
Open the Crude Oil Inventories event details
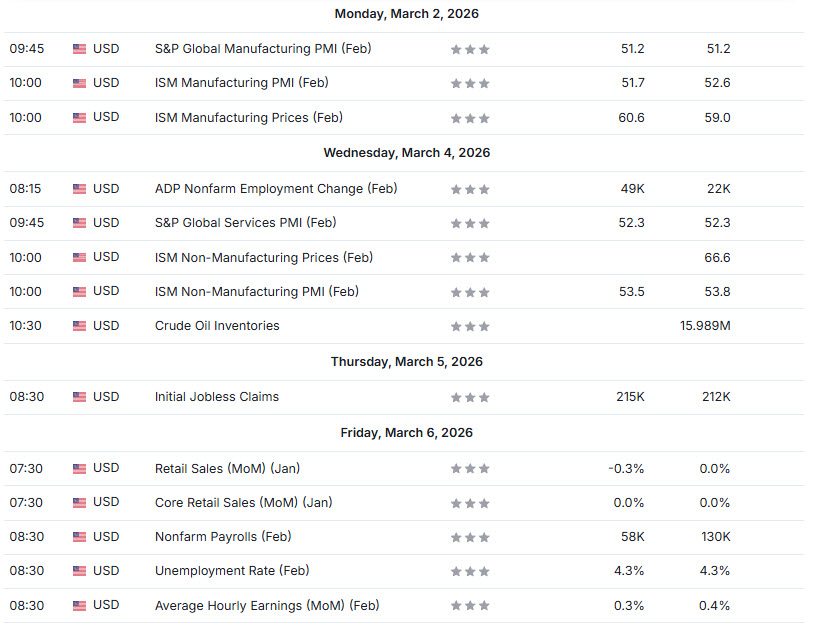coord(217,325)
